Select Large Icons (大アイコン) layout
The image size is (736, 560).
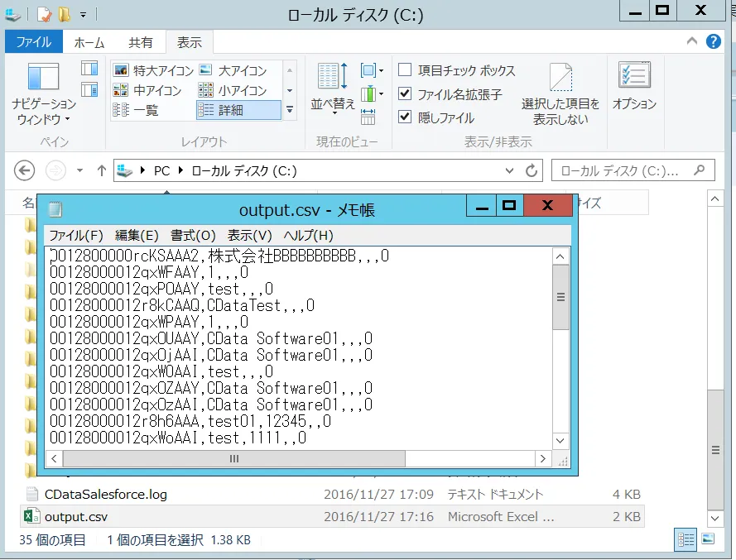pyautogui.click(x=233, y=70)
